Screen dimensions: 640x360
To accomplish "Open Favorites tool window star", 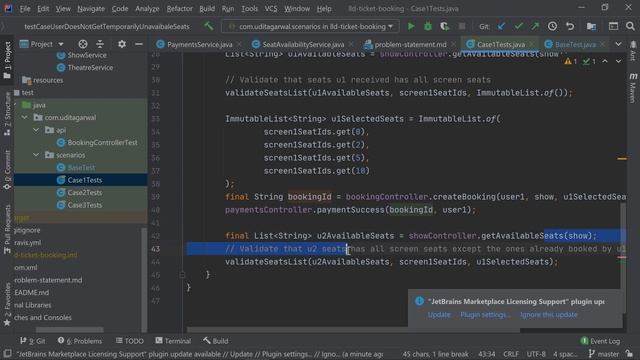I will tap(7, 304).
